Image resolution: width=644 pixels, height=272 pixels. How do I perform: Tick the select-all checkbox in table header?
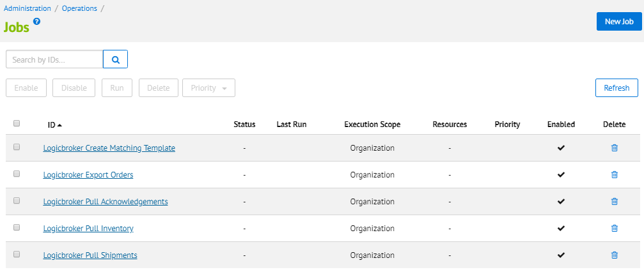click(17, 124)
